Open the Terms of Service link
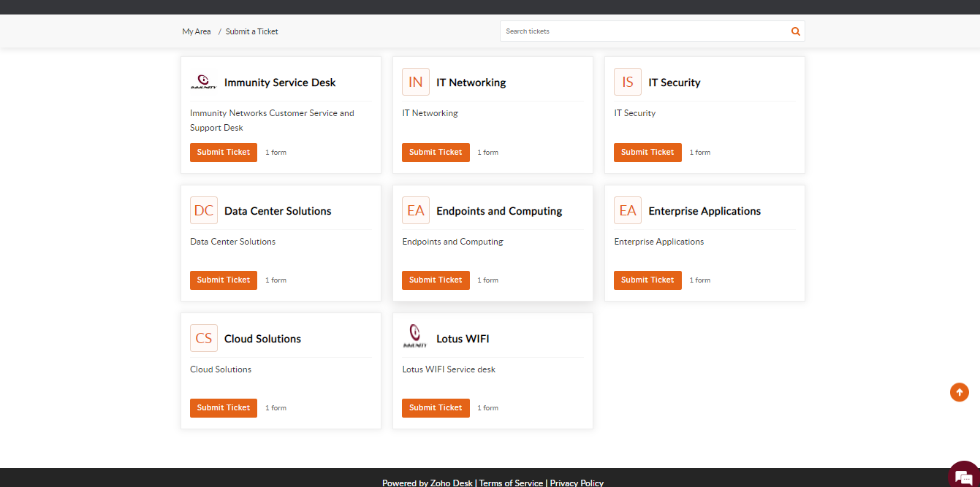This screenshot has height=487, width=980. [x=511, y=483]
